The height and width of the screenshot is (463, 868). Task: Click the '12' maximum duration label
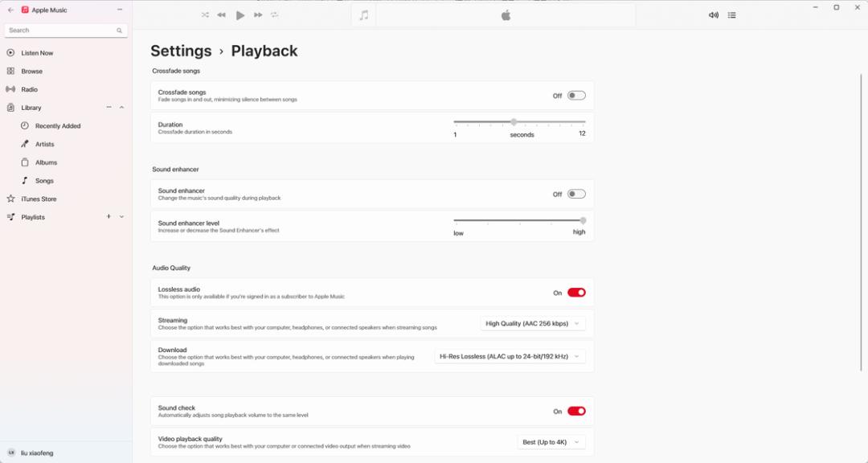(582, 133)
